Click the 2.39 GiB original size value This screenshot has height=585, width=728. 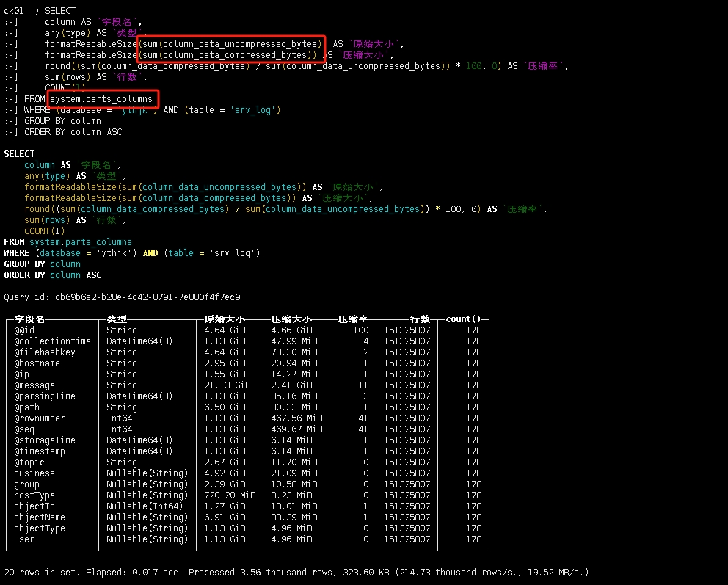click(225, 484)
